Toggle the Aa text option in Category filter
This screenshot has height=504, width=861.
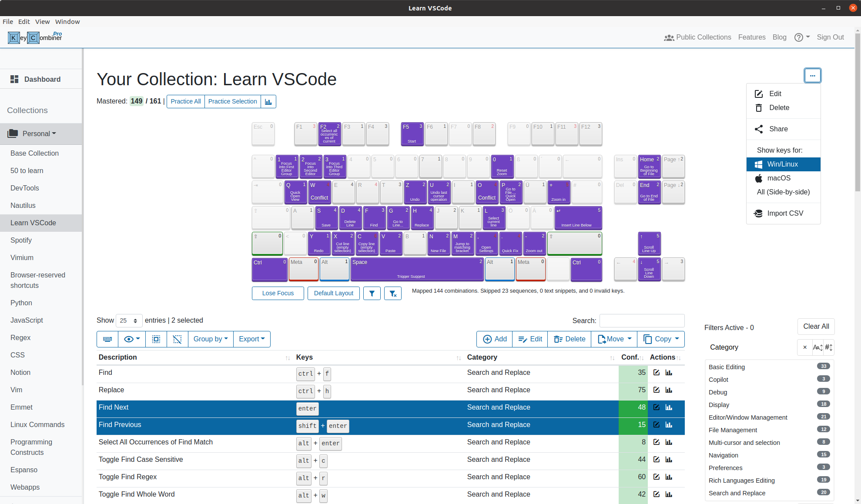[818, 347]
